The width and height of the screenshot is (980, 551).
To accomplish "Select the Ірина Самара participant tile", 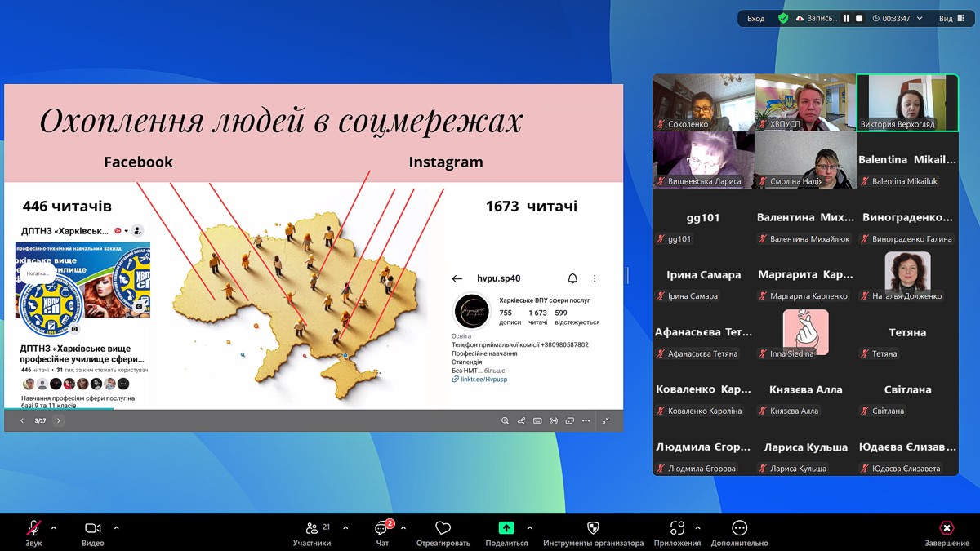I will click(703, 275).
